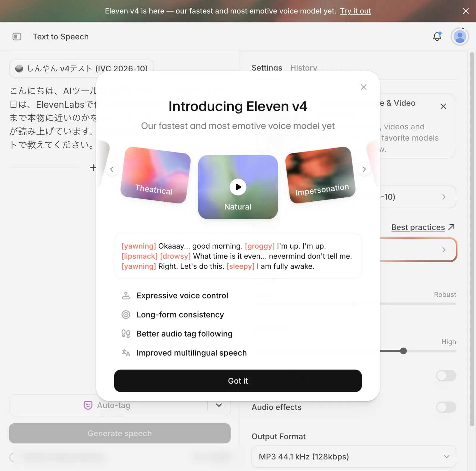Click the Text to Speech title
Image resolution: width=476 pixels, height=471 pixels.
[x=61, y=37]
